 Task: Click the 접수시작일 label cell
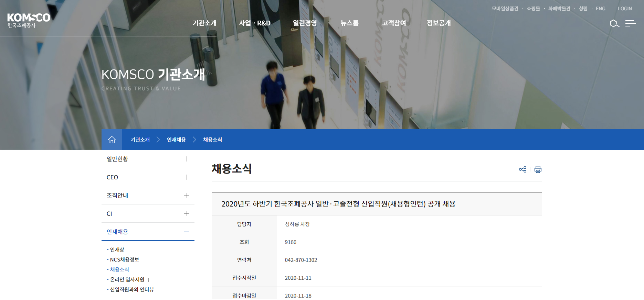click(x=244, y=278)
